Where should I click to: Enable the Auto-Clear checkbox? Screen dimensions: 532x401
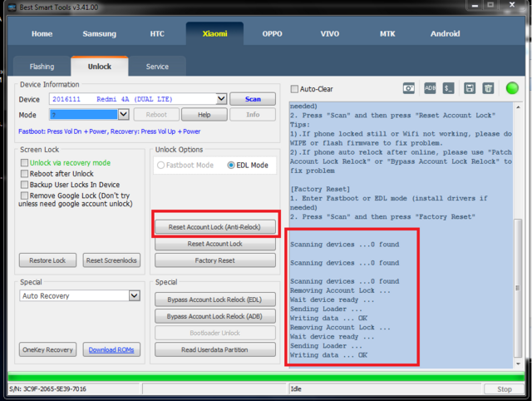click(294, 89)
